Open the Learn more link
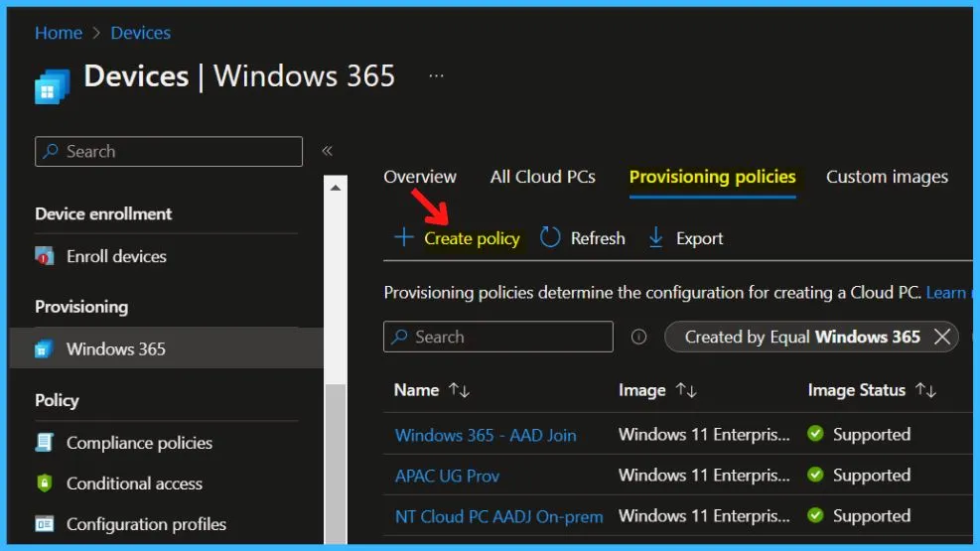The height and width of the screenshot is (551, 980). (x=949, y=292)
